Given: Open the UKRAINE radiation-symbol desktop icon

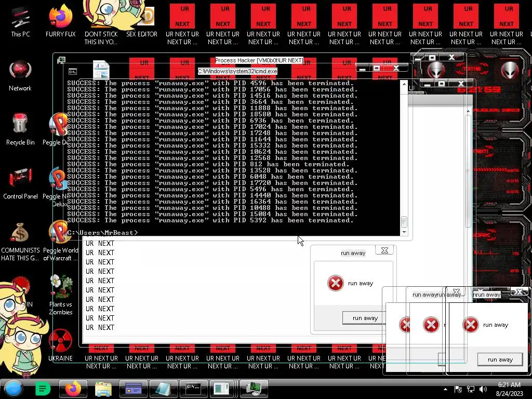Looking at the screenshot, I should tap(60, 345).
